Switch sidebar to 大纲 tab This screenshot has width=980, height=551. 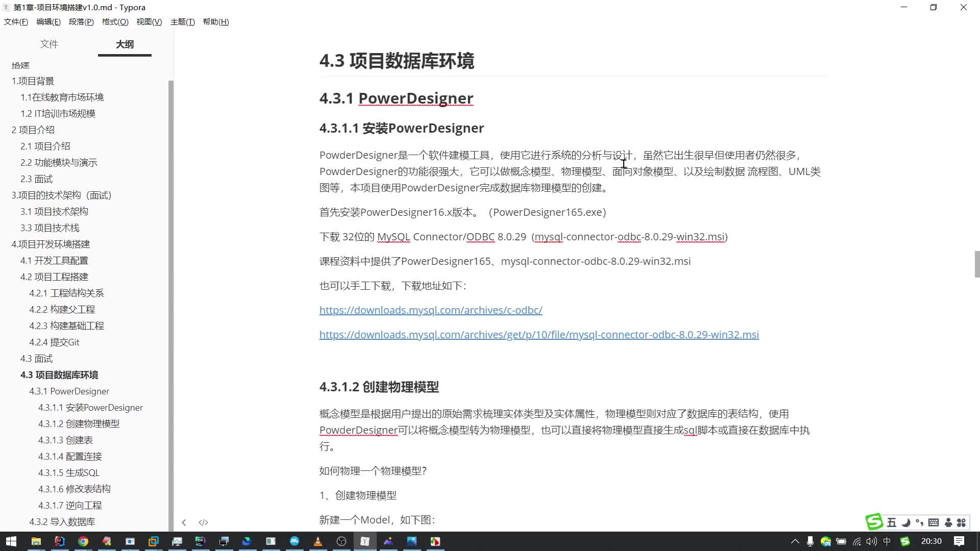pos(125,44)
